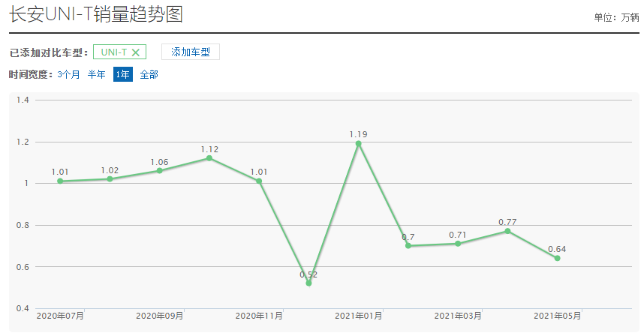Click the 0.71 data point for 2021年03月
Viewport: 644px width, 336px height.
pyautogui.click(x=458, y=244)
